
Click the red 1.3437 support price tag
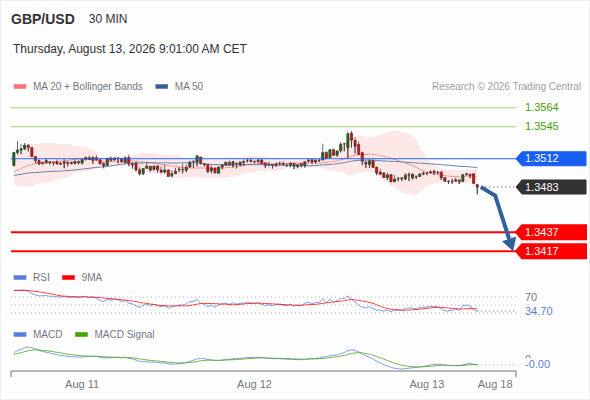551,232
